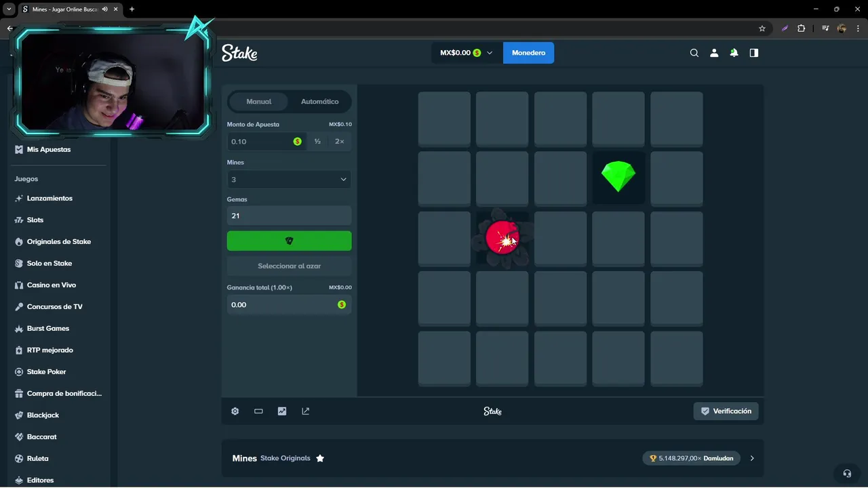Halve the bet with ½ button
The height and width of the screenshot is (488, 868).
[317, 142]
